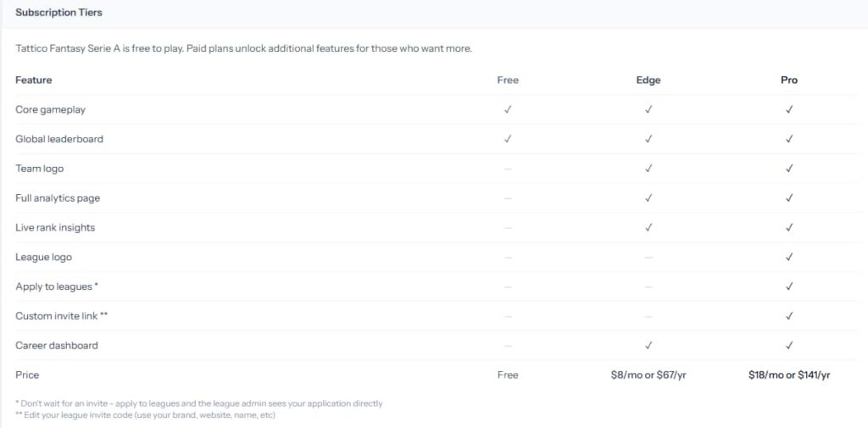This screenshot has height=428, width=868.
Task: Click Live rank insights checkmark under Pro
Action: (x=789, y=228)
